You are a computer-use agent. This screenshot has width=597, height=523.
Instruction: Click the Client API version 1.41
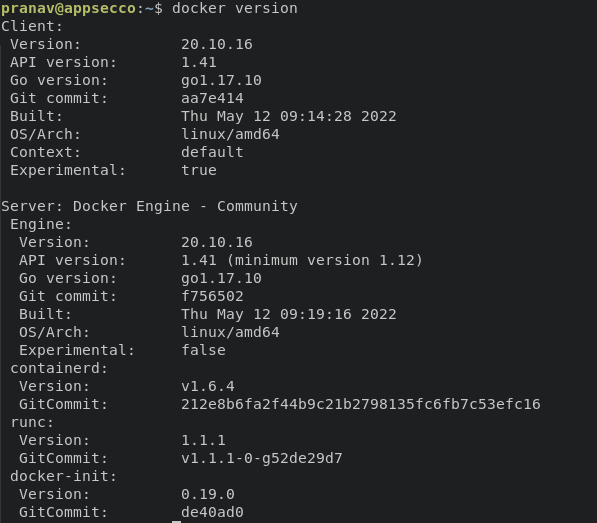199,62
